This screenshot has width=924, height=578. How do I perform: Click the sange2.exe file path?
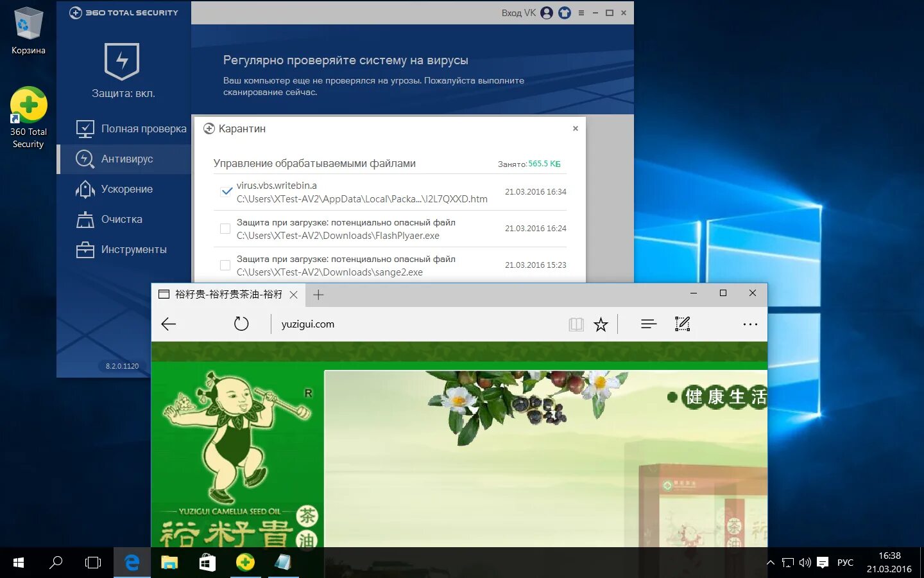330,272
